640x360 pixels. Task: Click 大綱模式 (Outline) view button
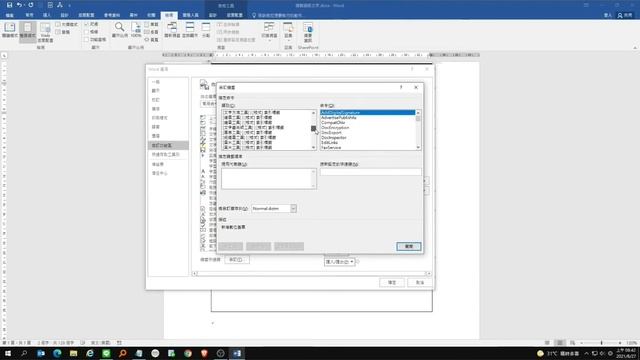pyautogui.click(x=67, y=24)
